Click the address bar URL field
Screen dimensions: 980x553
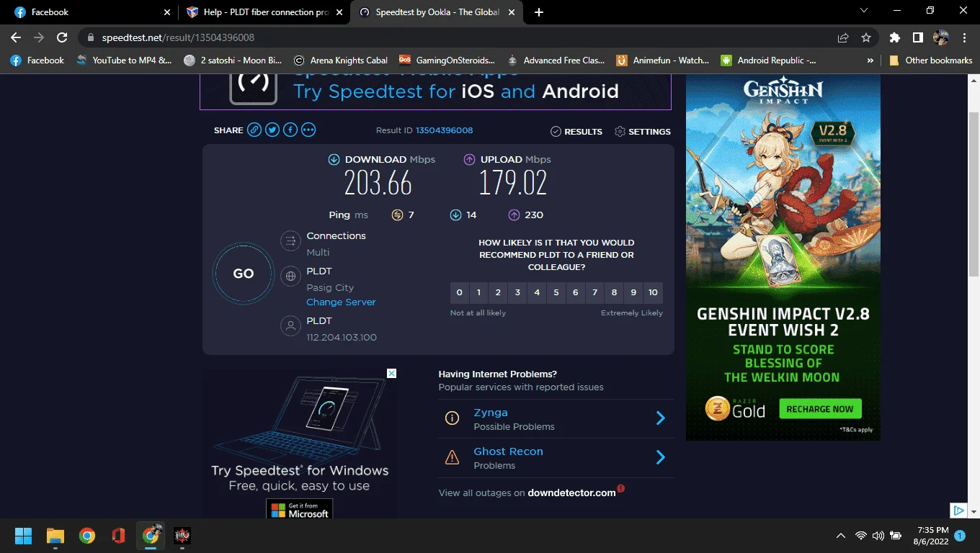coord(461,37)
